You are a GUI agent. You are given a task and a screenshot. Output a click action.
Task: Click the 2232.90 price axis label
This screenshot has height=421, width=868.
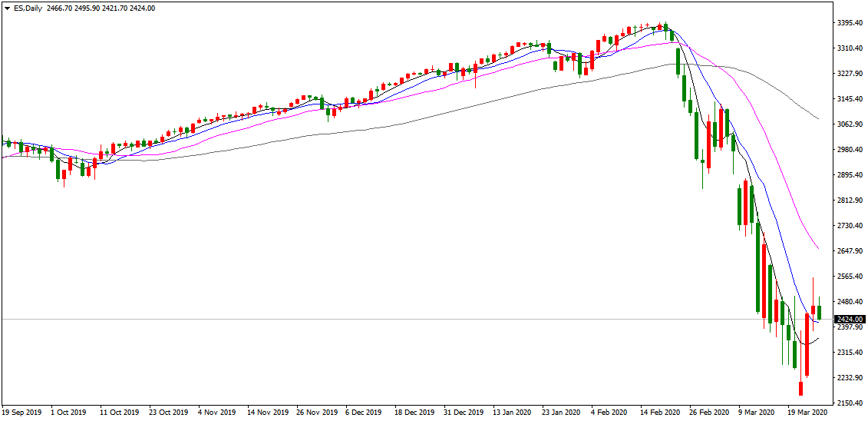click(850, 378)
